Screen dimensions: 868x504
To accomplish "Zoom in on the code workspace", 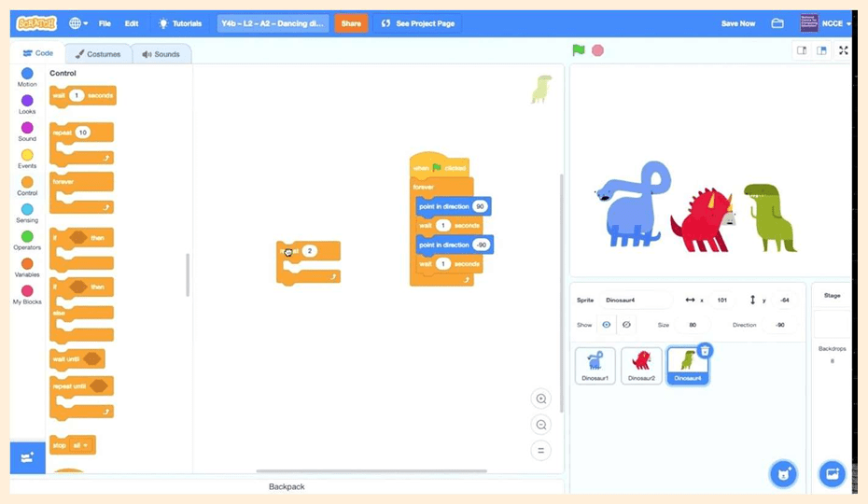I will (x=540, y=399).
